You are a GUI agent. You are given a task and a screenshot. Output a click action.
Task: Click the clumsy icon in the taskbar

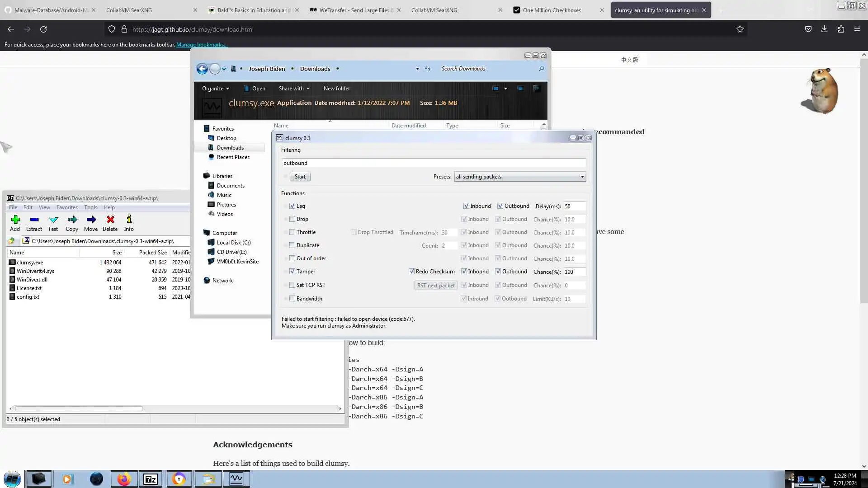236,479
